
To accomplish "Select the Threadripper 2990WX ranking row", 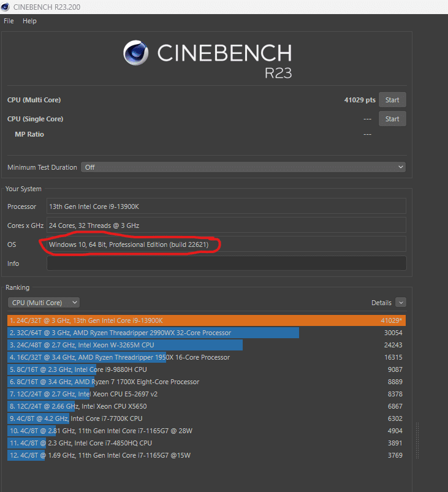I will [207, 333].
